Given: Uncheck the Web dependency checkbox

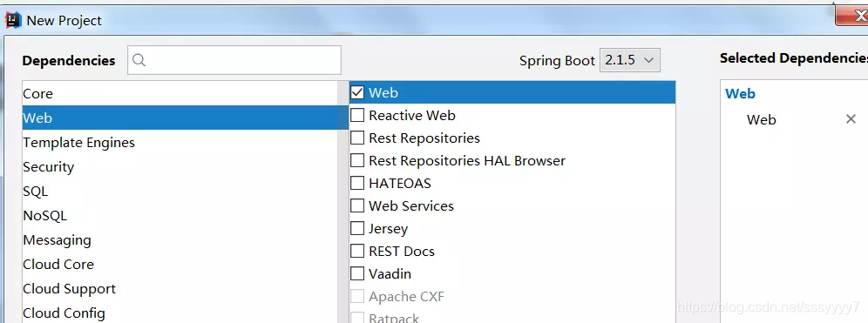Looking at the screenshot, I should pyautogui.click(x=357, y=92).
